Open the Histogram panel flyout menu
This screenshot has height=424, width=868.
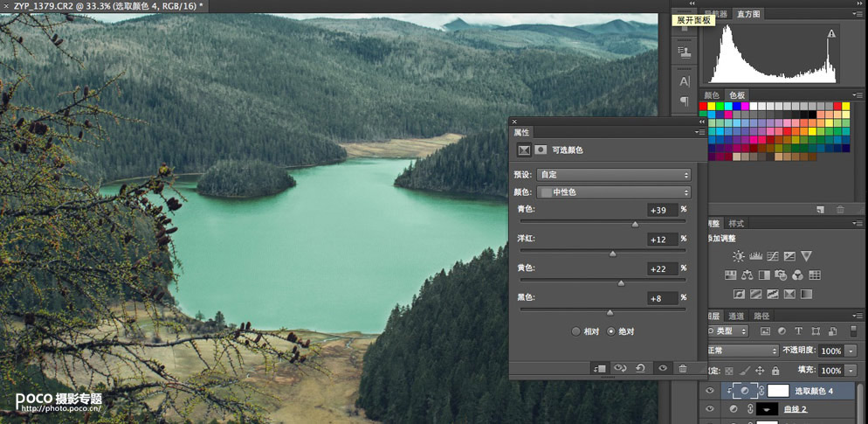[858, 14]
